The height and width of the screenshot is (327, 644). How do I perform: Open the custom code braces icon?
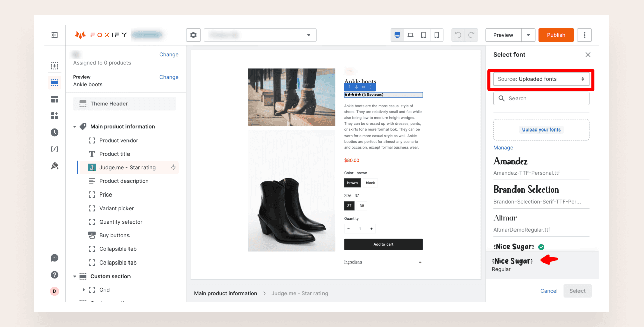[x=54, y=149]
